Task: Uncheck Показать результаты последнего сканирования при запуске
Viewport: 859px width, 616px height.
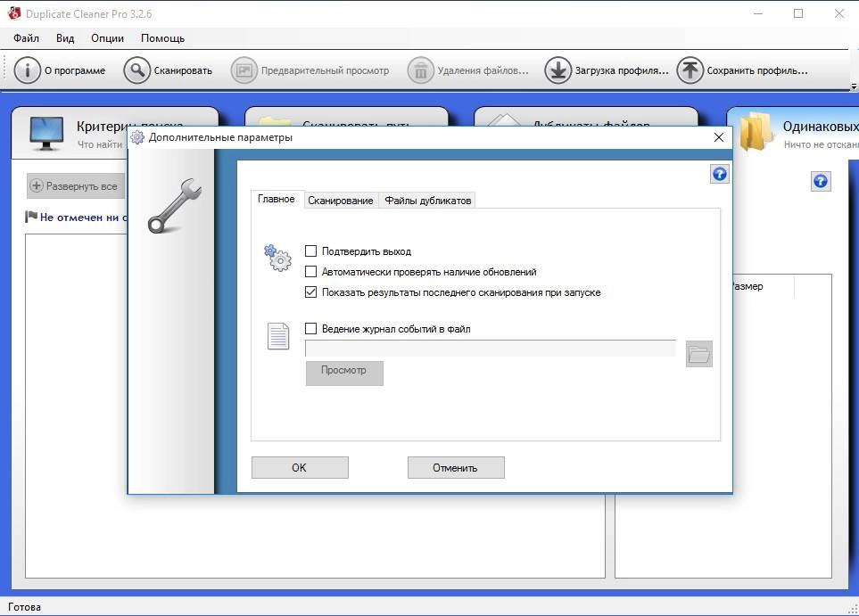Action: click(310, 292)
